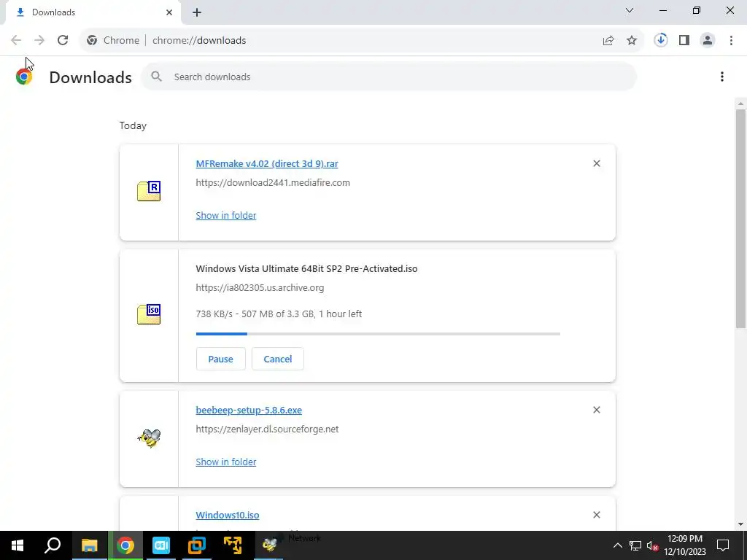Image resolution: width=747 pixels, height=560 pixels.
Task: Open the Chrome profile avatar
Action: [x=708, y=41]
